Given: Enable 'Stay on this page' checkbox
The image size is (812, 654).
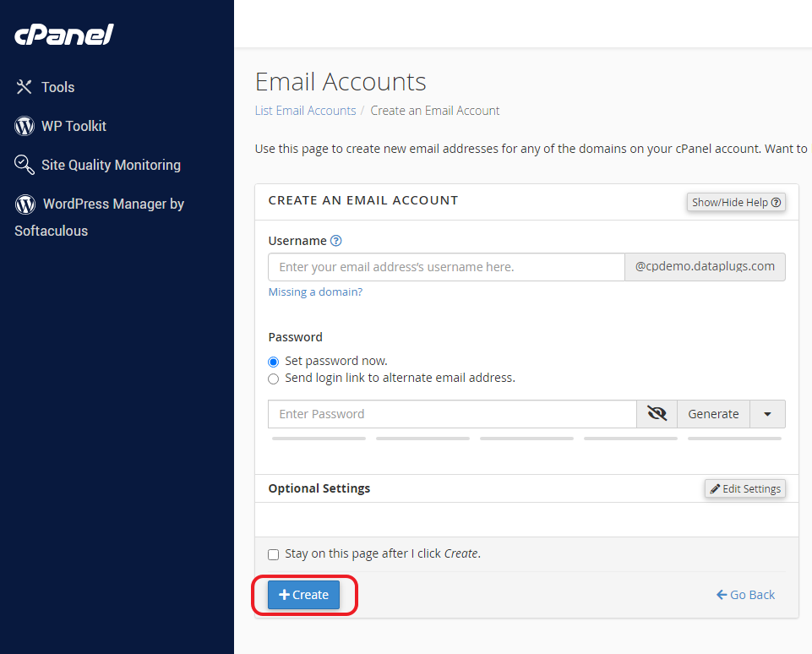Looking at the screenshot, I should point(273,554).
